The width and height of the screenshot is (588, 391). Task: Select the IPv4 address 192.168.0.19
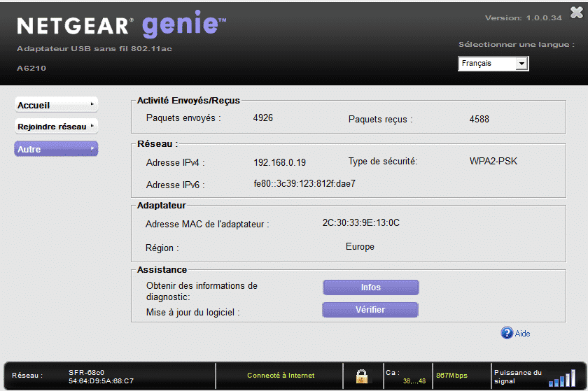(x=280, y=162)
